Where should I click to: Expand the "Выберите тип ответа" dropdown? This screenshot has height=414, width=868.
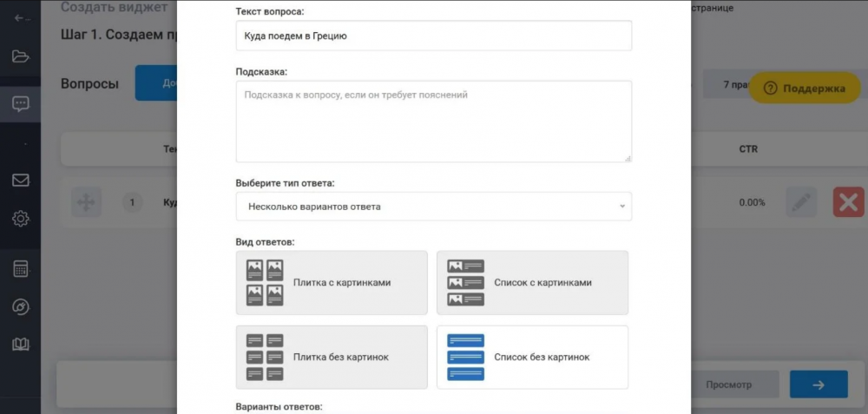434,207
